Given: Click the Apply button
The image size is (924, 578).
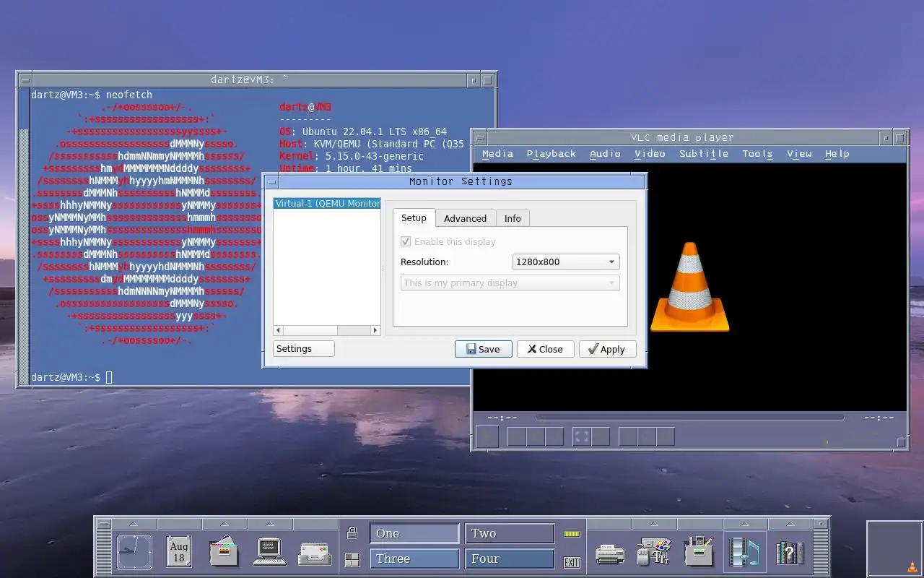Looking at the screenshot, I should 607,349.
